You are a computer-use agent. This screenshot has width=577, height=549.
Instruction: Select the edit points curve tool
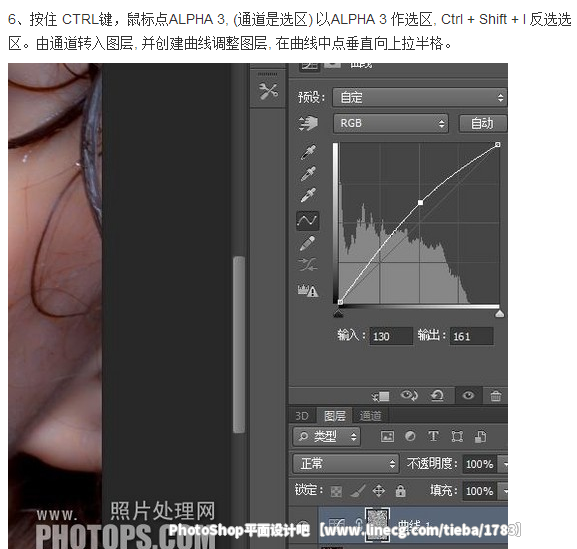pyautogui.click(x=308, y=221)
